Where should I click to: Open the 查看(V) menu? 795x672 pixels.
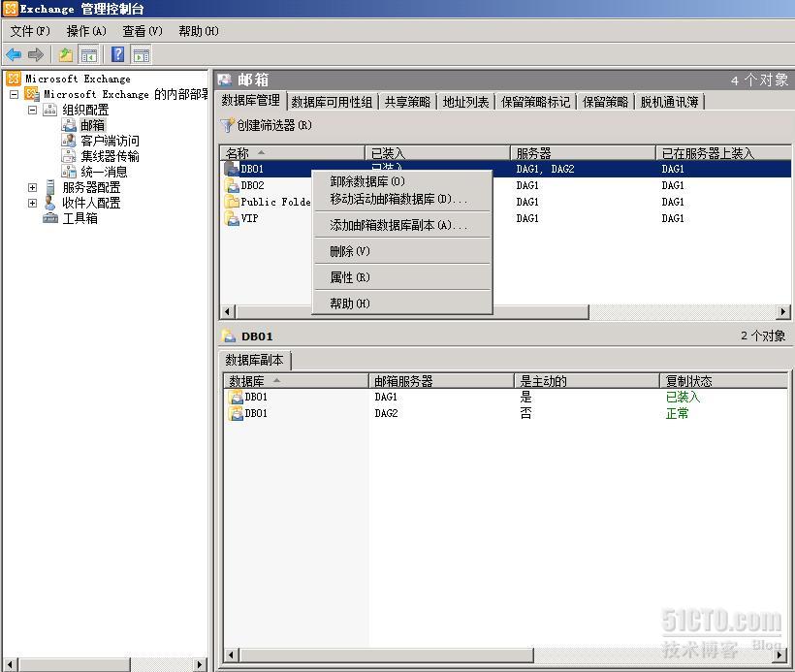coord(143,31)
